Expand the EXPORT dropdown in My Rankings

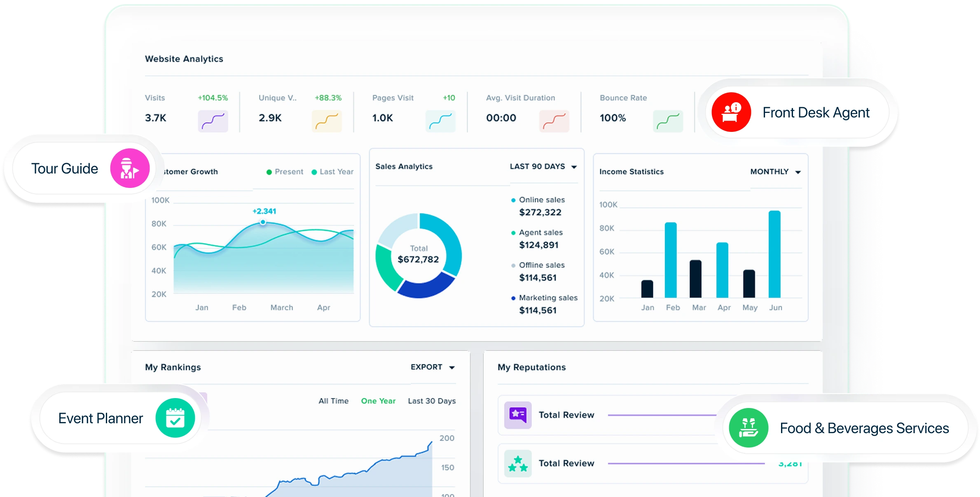click(432, 367)
